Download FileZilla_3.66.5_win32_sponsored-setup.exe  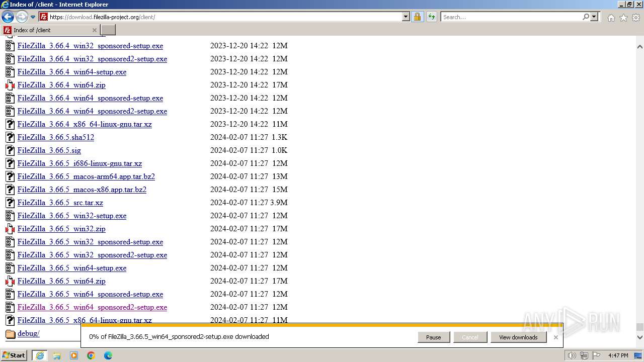tap(90, 242)
